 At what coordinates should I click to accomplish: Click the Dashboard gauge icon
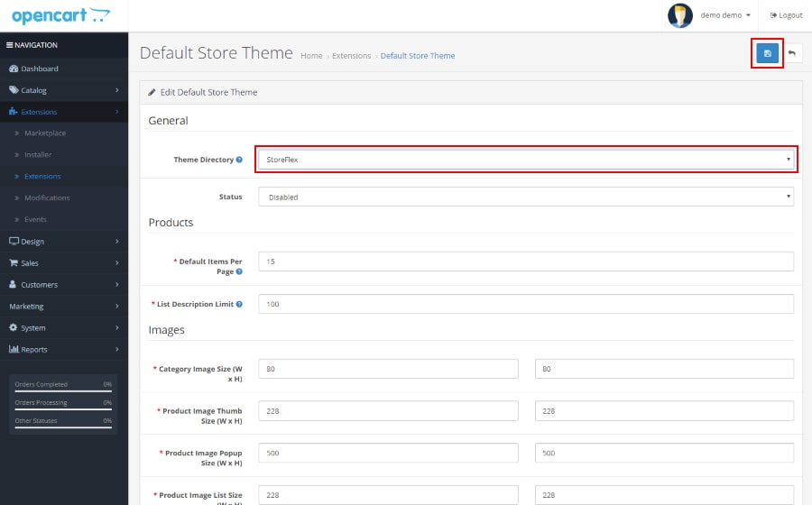pyautogui.click(x=14, y=69)
